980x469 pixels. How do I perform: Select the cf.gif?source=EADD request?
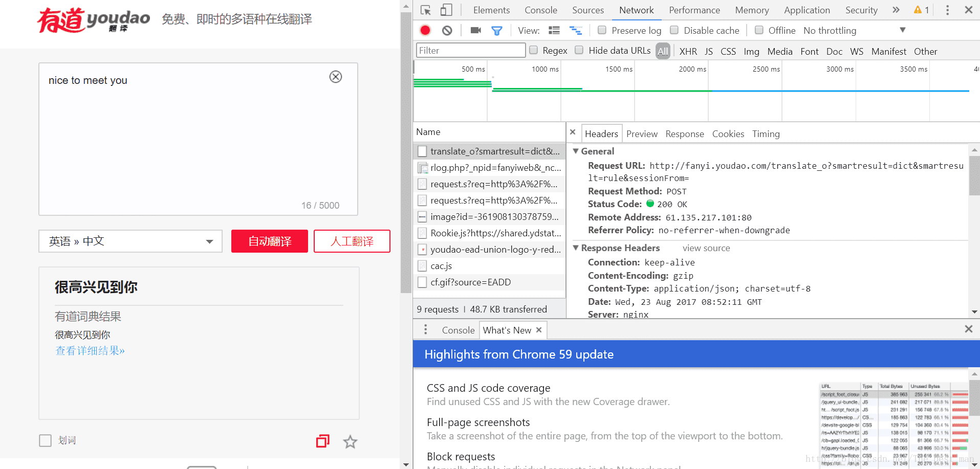(489, 282)
